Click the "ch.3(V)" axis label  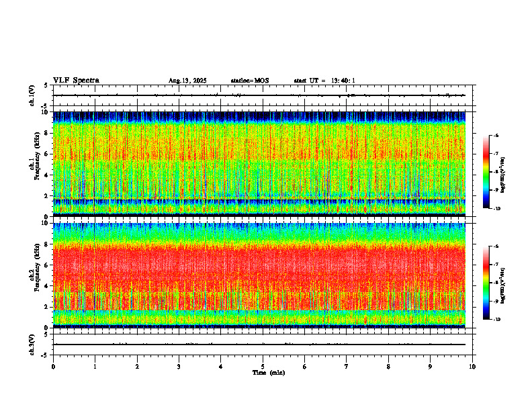pos(32,345)
